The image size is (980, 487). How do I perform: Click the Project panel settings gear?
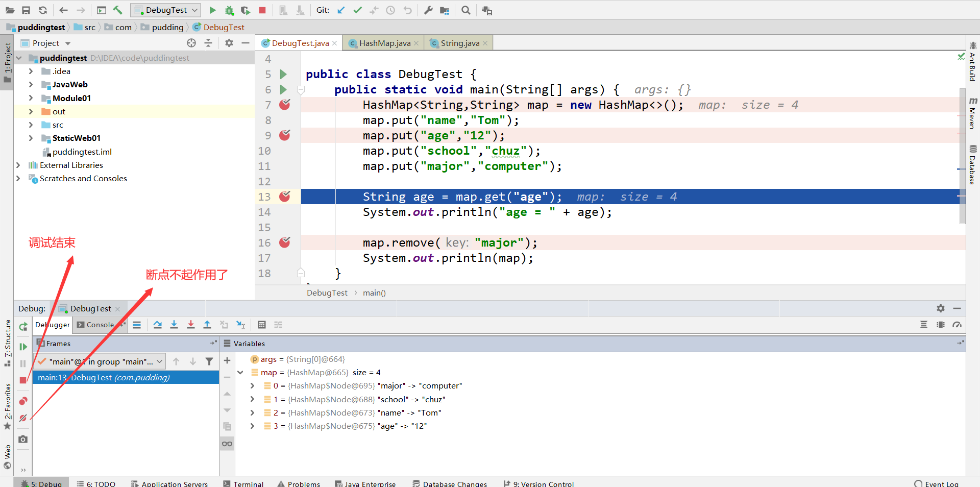[229, 43]
